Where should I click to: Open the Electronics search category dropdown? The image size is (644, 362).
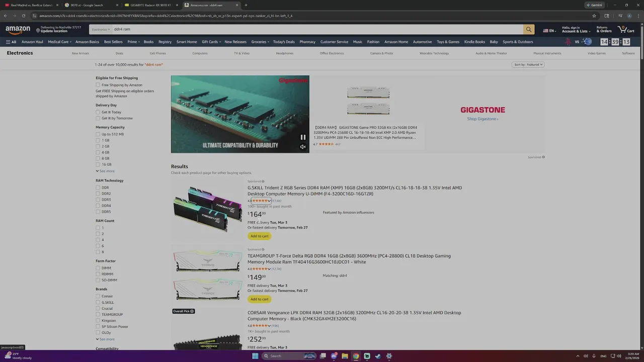[101, 29]
